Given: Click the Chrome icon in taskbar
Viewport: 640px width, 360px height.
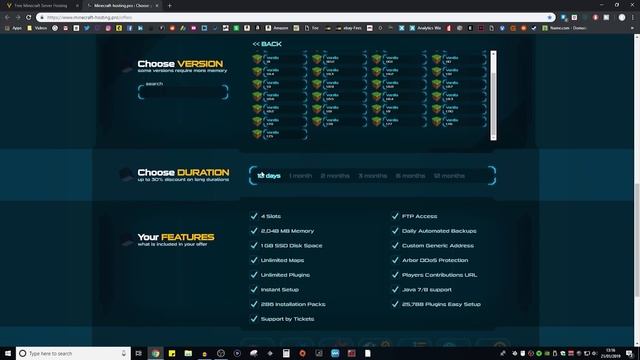Looking at the screenshot, I should tap(156, 353).
